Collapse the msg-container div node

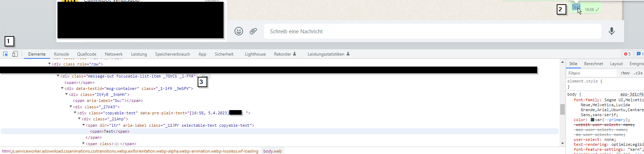click(62, 89)
